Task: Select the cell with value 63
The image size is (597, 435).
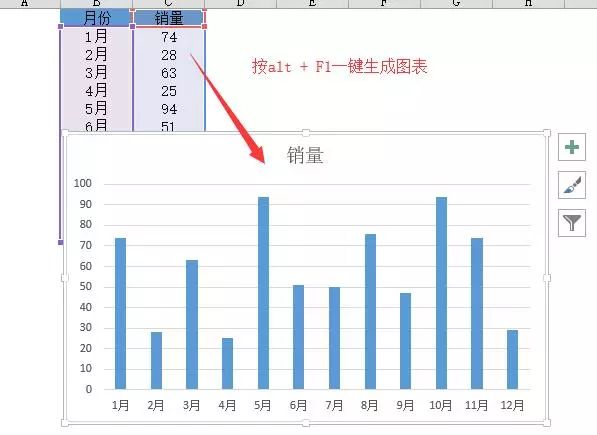Action: click(169, 73)
